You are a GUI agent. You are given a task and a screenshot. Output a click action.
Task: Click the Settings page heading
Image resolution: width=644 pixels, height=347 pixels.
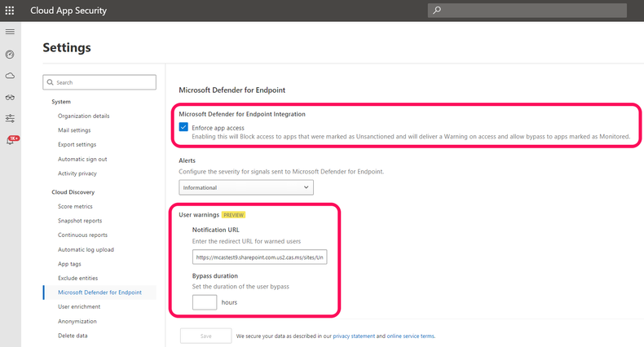(67, 47)
